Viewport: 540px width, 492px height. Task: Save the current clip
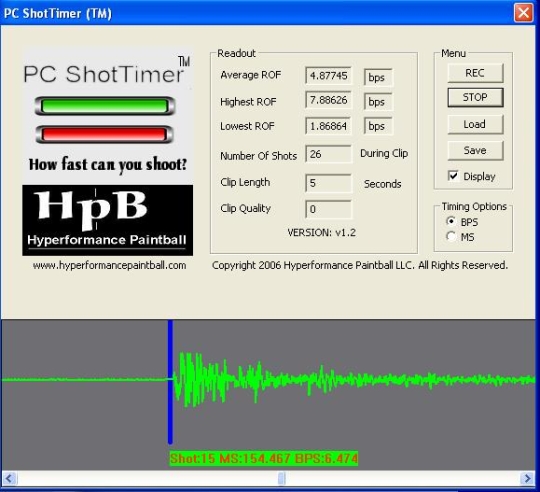pyautogui.click(x=475, y=150)
